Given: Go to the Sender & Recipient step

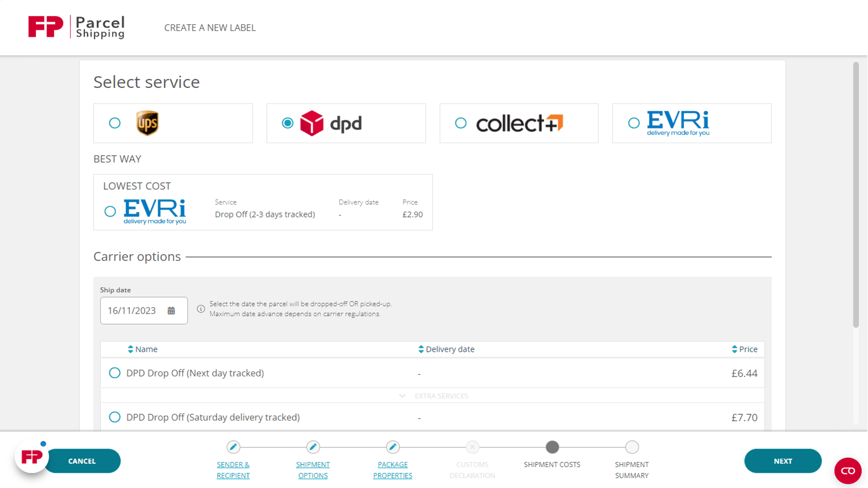Looking at the screenshot, I should 233,470.
